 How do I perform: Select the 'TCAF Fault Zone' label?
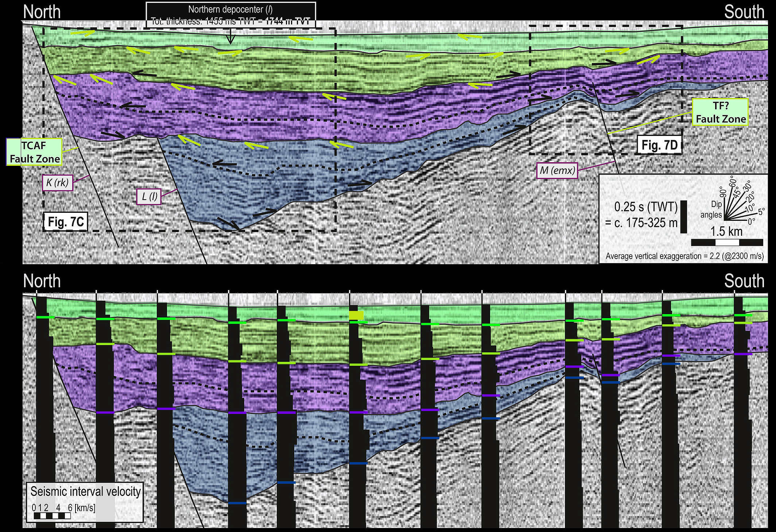coord(35,152)
